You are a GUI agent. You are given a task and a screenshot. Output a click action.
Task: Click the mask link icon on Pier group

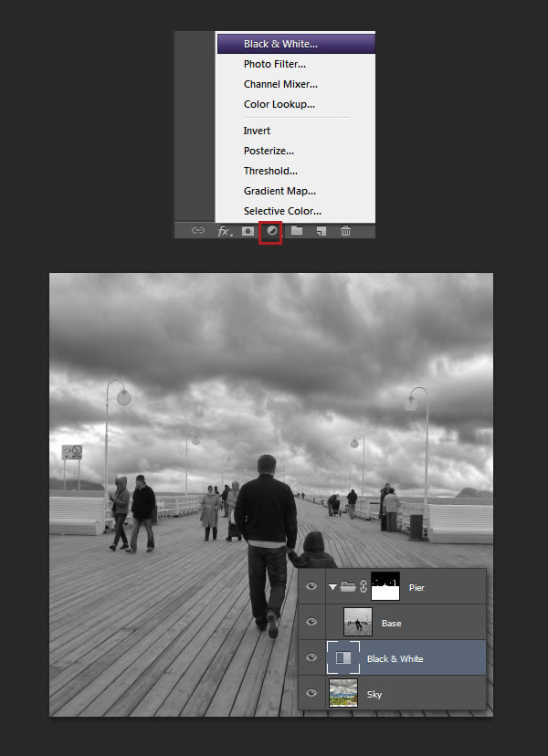363,587
